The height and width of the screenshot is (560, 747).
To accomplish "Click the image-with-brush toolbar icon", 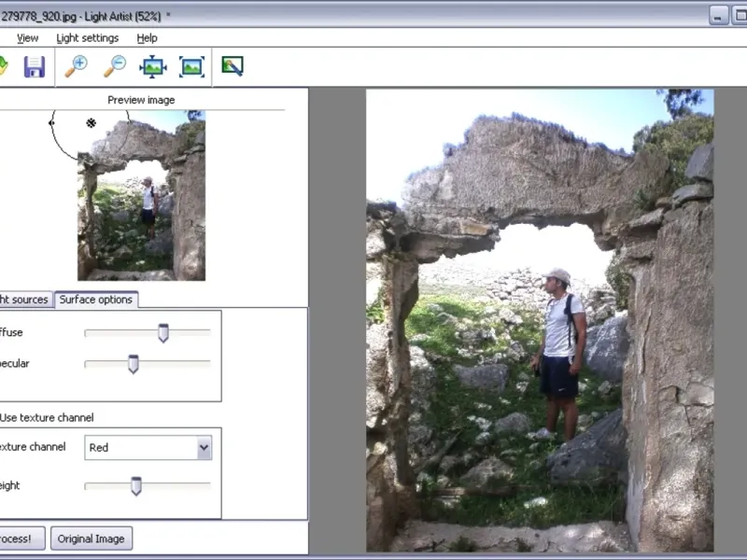I will (233, 66).
